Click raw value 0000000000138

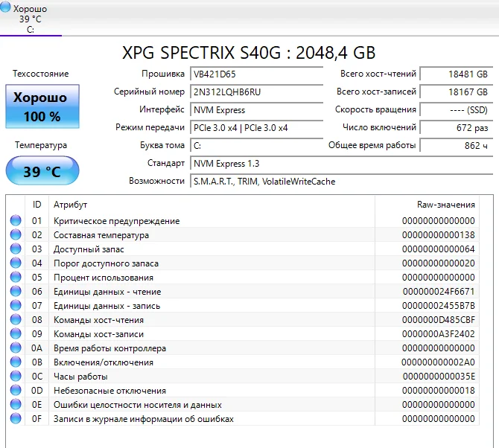click(438, 235)
